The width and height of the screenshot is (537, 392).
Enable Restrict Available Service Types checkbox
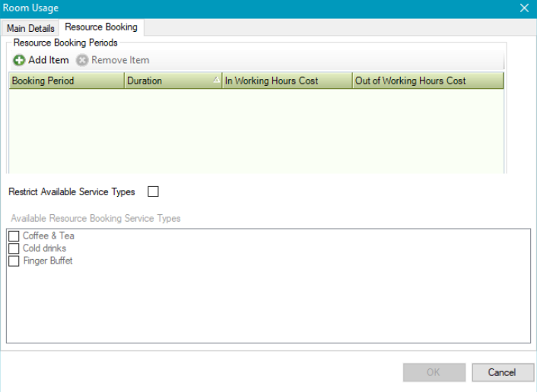pyautogui.click(x=153, y=192)
